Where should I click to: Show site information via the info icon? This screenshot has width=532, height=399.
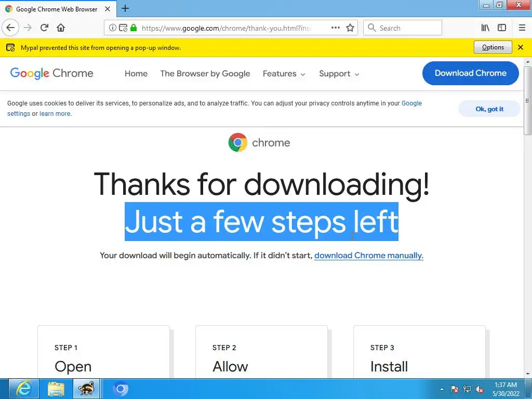(x=112, y=28)
